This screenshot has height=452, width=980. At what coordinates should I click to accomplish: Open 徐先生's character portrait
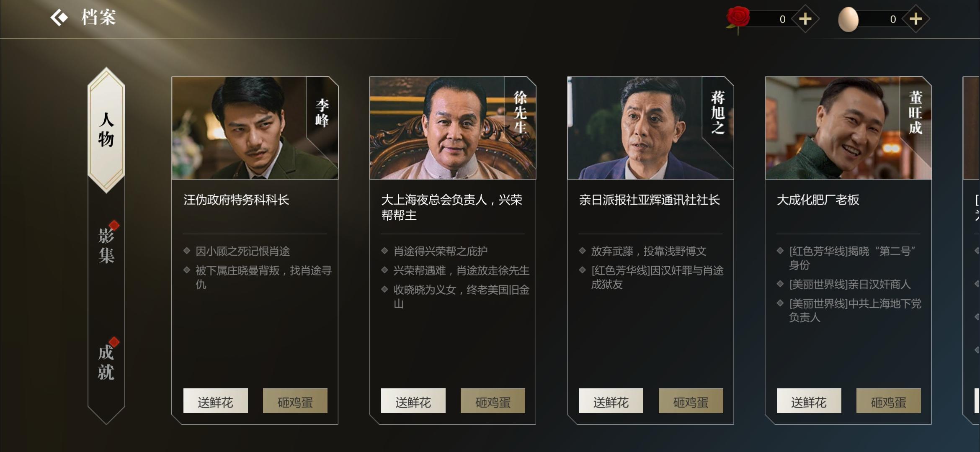452,128
